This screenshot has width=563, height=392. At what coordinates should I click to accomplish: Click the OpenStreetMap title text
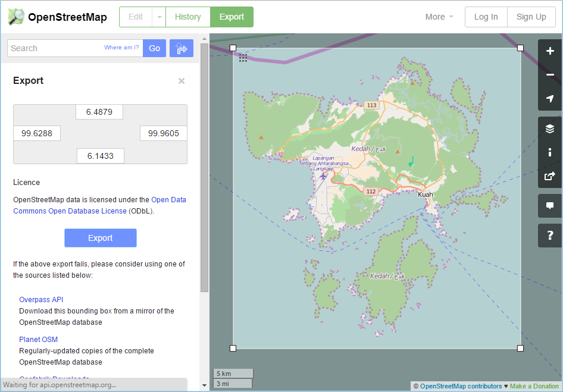click(67, 17)
